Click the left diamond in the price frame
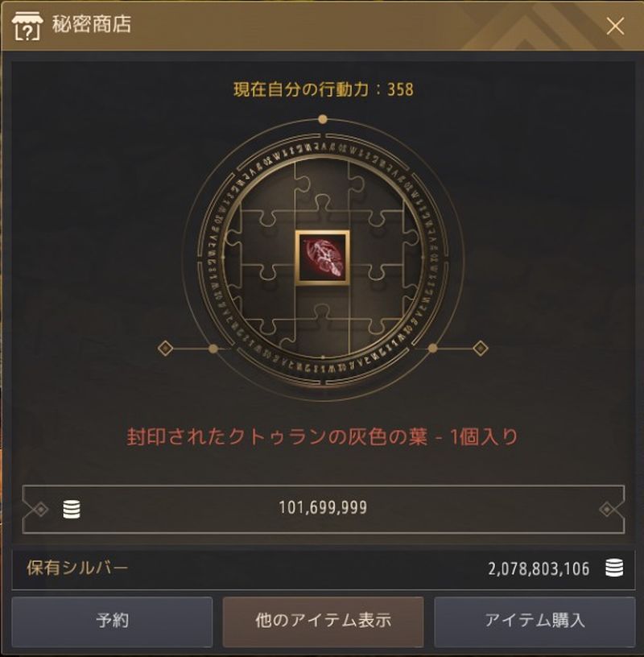The width and height of the screenshot is (644, 657). 40,509
